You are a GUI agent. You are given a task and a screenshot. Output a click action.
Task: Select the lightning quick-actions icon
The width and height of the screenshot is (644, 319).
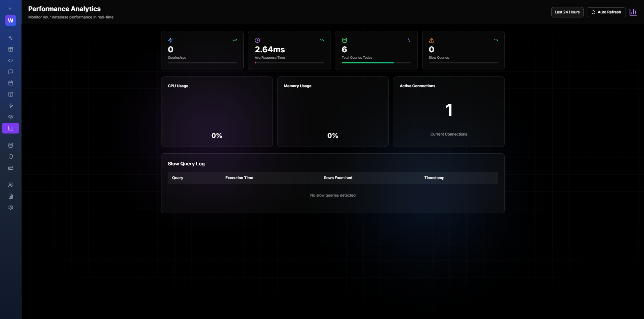coord(11,106)
